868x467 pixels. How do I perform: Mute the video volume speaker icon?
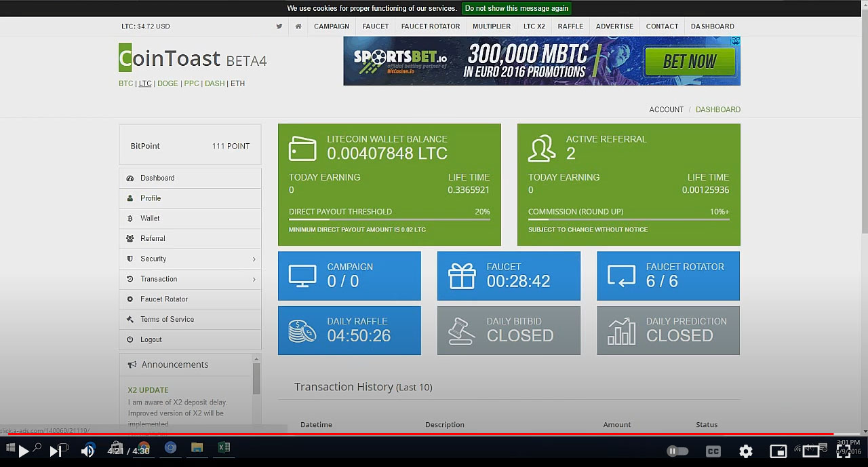pos(87,451)
